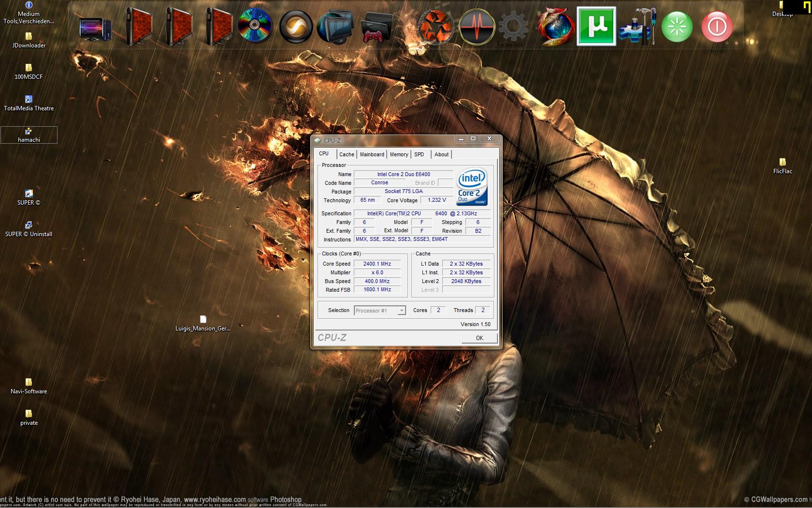Click the Name field 'Intel Core 2 Duo E6400'
This screenshot has height=508, width=812.
tap(404, 174)
